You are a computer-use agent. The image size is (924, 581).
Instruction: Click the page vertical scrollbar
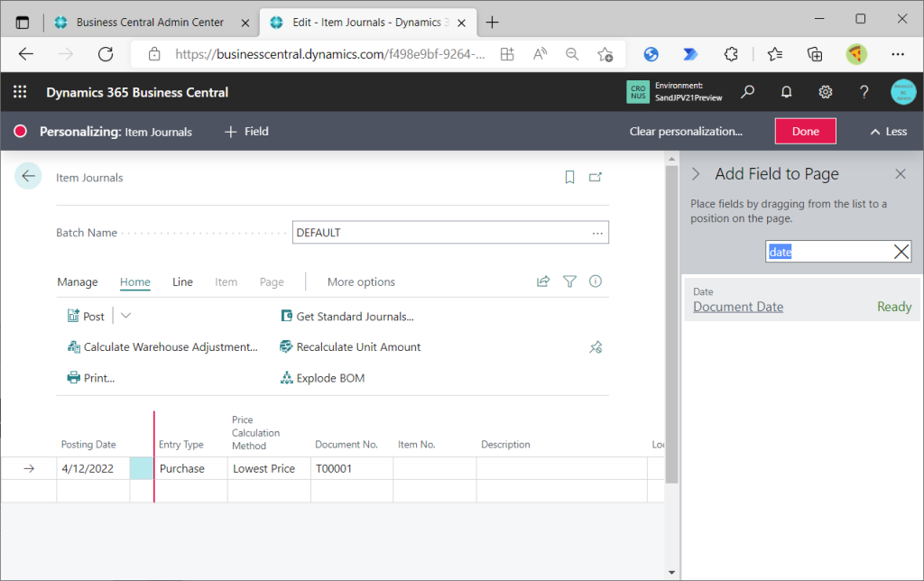[671, 324]
